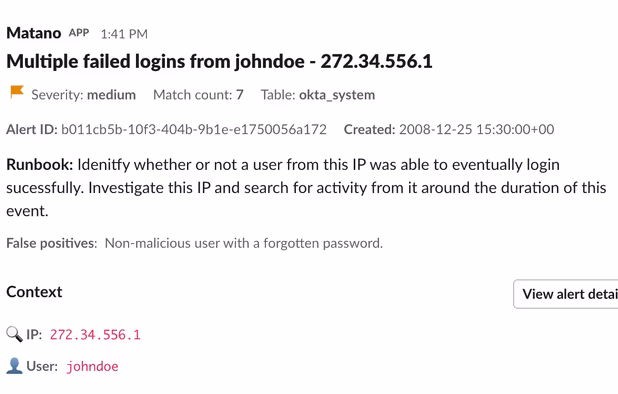Click the User: label in Context

click(x=42, y=366)
